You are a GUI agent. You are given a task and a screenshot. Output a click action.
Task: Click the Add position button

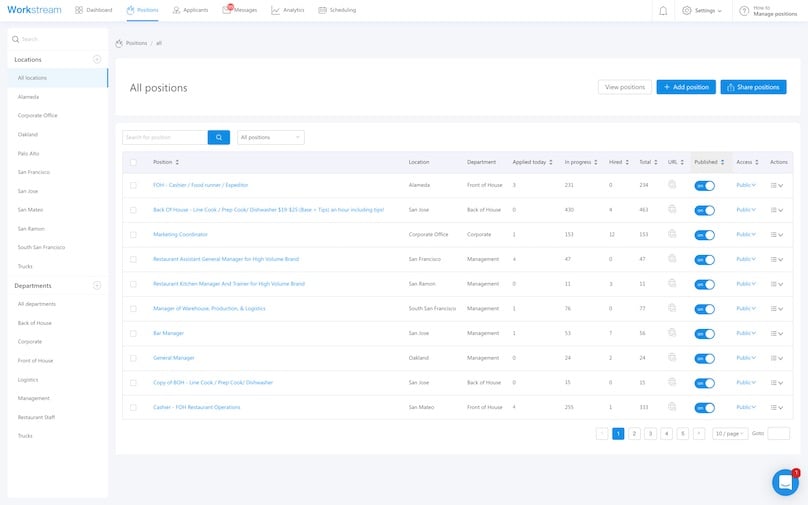pyautogui.click(x=685, y=87)
